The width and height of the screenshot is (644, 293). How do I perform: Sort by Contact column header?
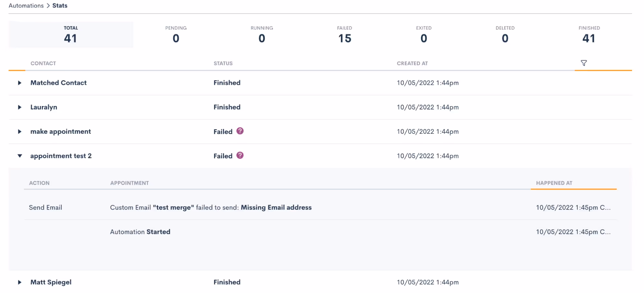[x=43, y=63]
